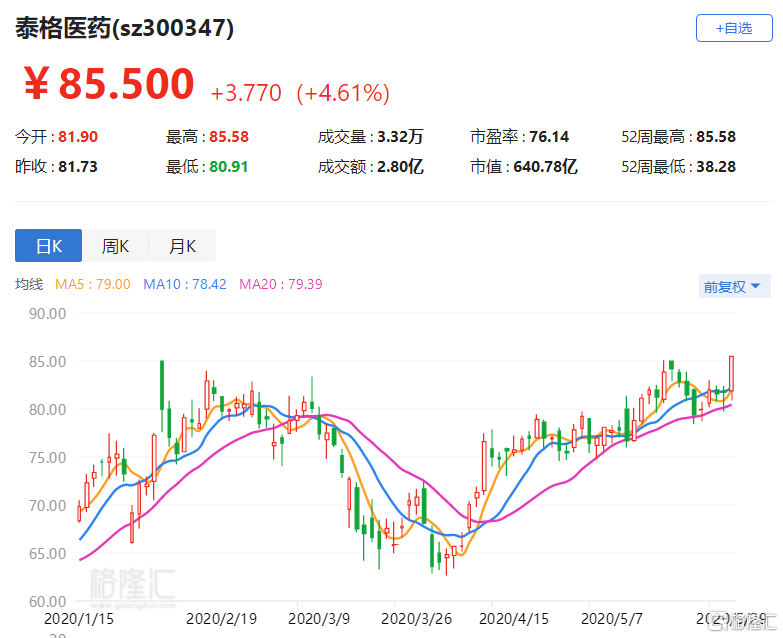Screen dimensions: 783x638
Task: Click the price change +3.770
Action: [x=246, y=93]
